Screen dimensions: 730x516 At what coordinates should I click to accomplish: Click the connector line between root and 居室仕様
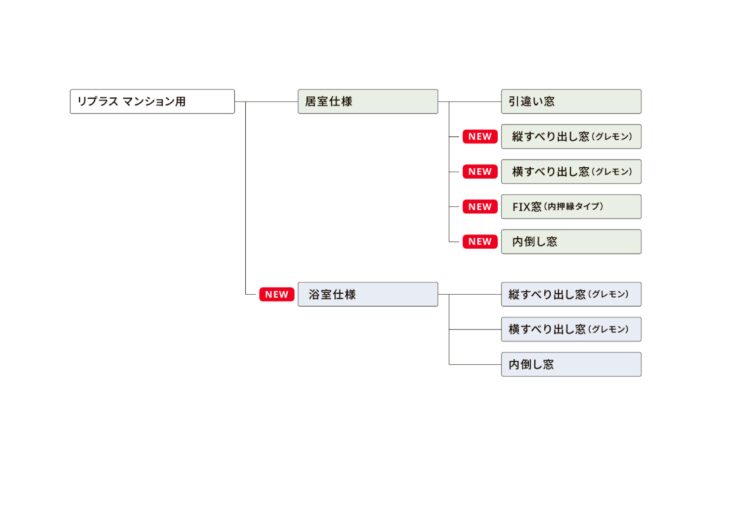click(266, 101)
